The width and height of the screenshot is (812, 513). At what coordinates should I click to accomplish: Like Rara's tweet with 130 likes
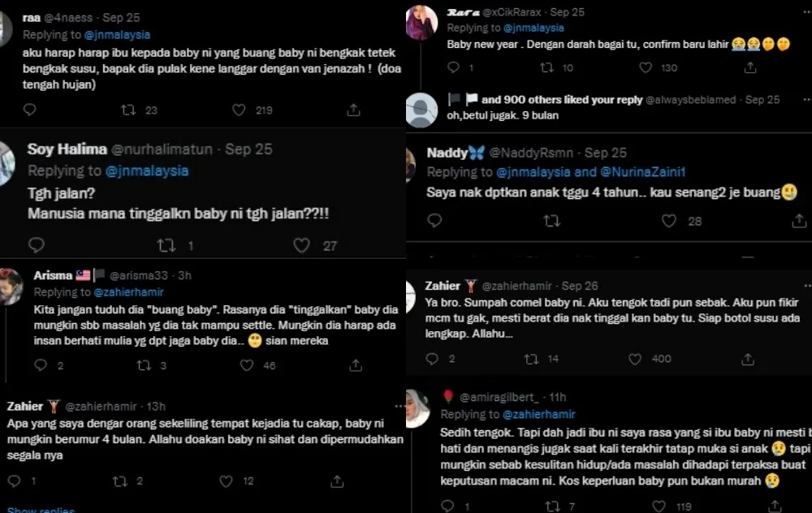coord(646,67)
